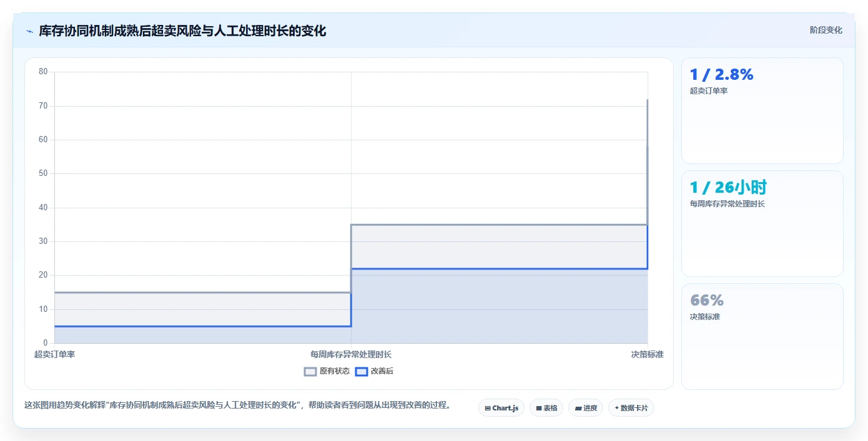Image resolution: width=868 pixels, height=441 pixels.
Task: Click the y-axis value 40
Action: point(43,208)
